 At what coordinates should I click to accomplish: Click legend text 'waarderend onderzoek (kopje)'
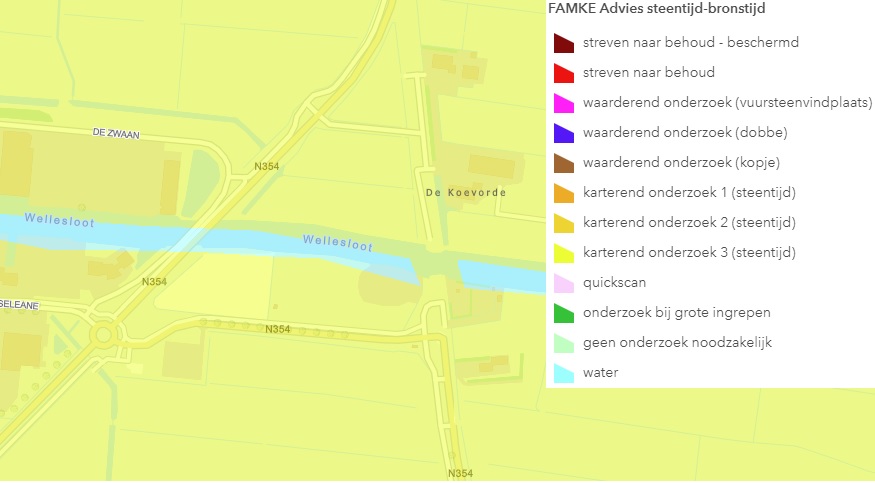[681, 163]
